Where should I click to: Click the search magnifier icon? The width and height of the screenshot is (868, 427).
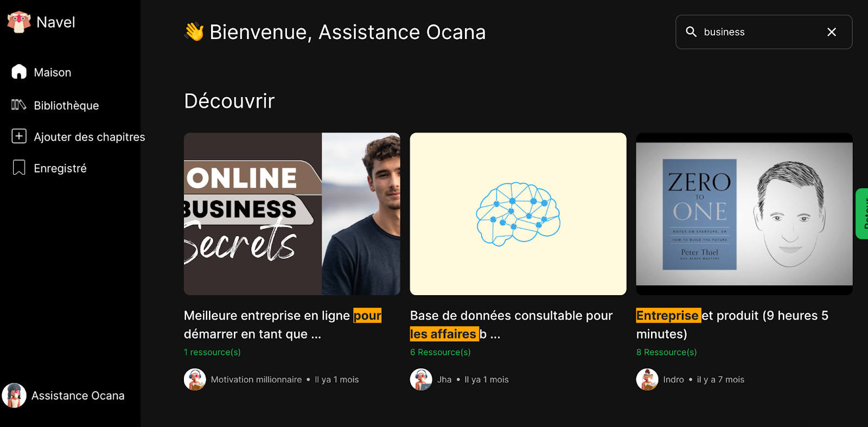point(691,32)
